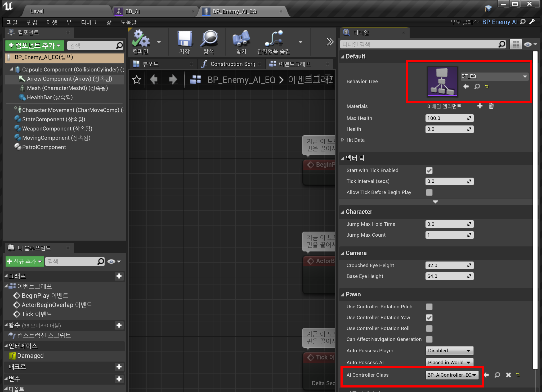The width and height of the screenshot is (542, 392).
Task: Enable Use Controller Rotation Pitch
Action: (x=429, y=307)
